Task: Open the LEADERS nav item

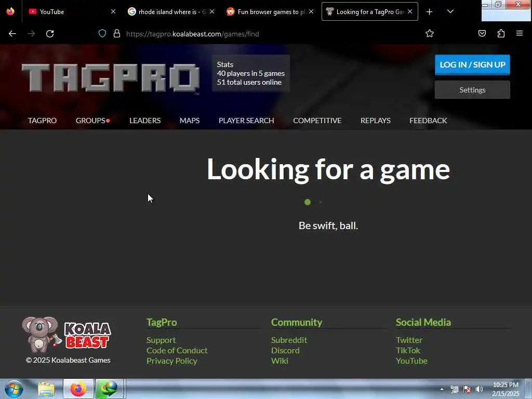Action: [x=145, y=121]
